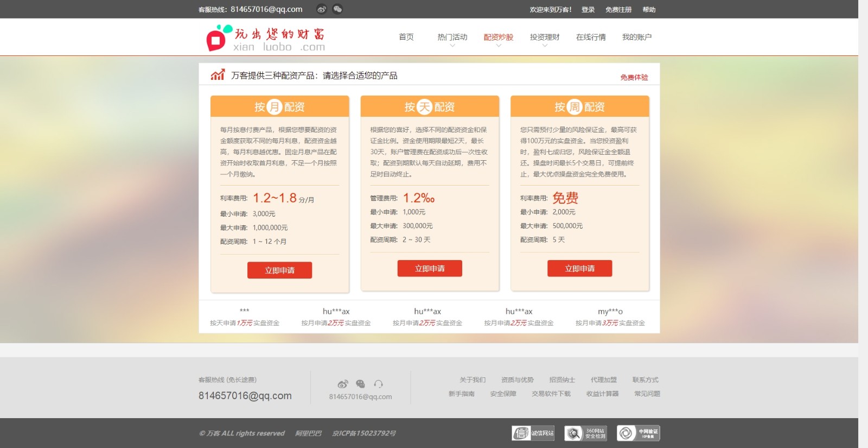Open the 在线行情 menu item

coord(591,37)
